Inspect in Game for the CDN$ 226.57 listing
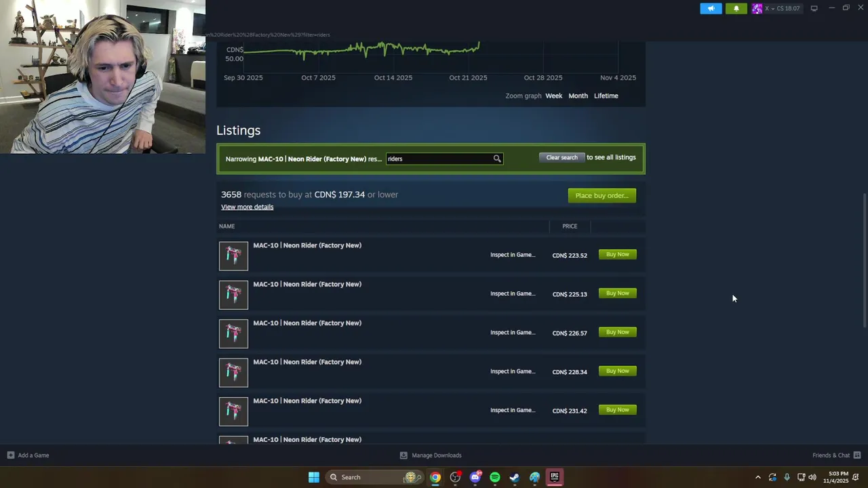 [513, 332]
